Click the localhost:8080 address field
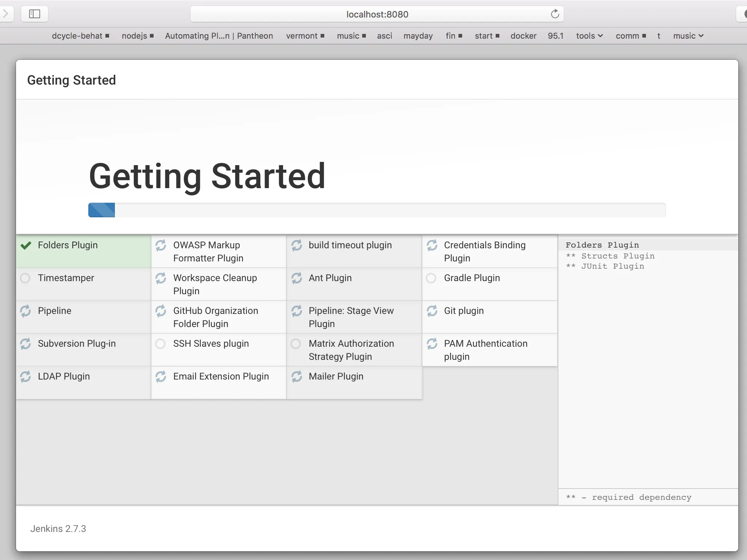This screenshot has width=747, height=560. pyautogui.click(x=377, y=14)
